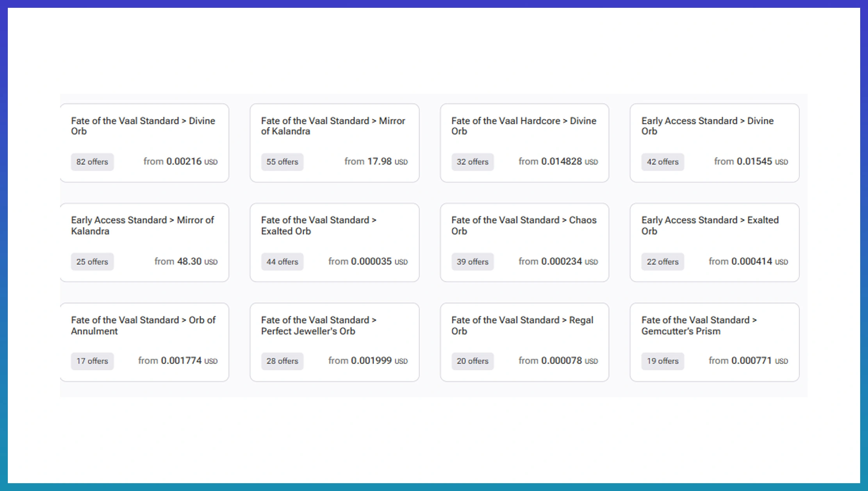Open Fate of the Vaal Standard Divine Orb card
Image resolution: width=868 pixels, height=491 pixels.
[x=143, y=126]
